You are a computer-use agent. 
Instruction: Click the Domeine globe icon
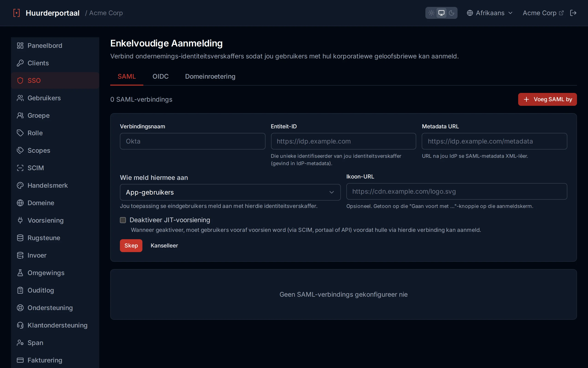coord(20,203)
